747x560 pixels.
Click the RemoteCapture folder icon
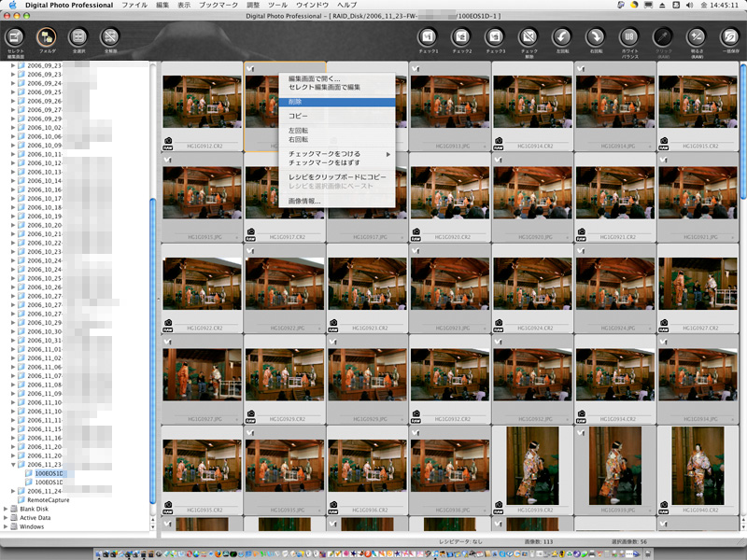tap(21, 500)
